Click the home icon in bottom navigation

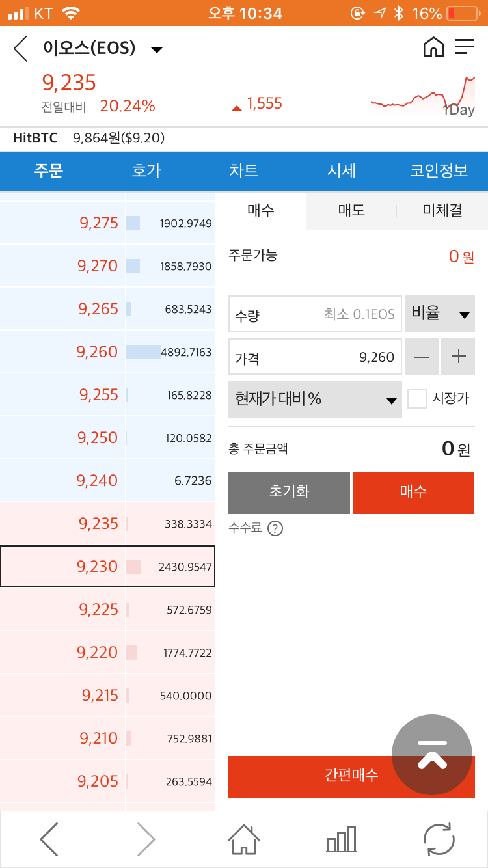[x=243, y=839]
